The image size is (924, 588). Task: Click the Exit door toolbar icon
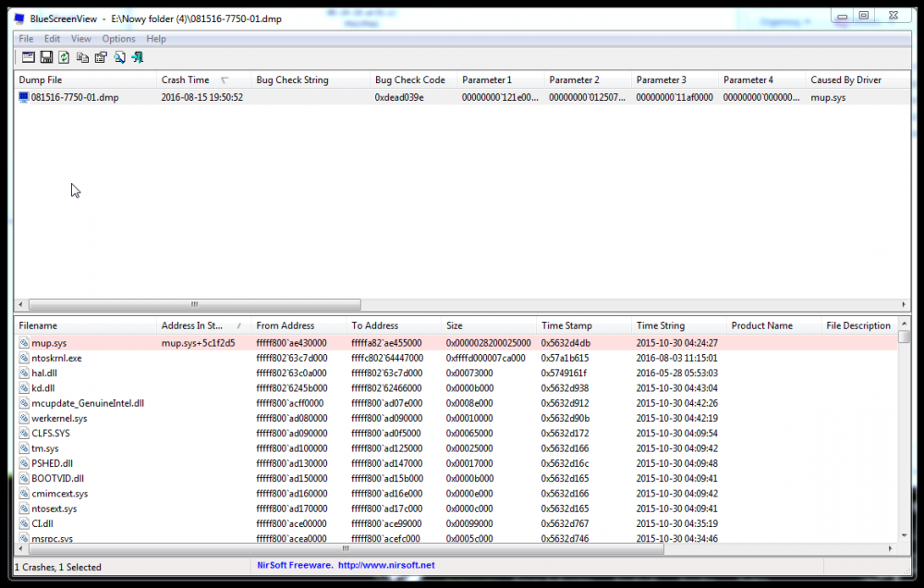click(x=138, y=57)
